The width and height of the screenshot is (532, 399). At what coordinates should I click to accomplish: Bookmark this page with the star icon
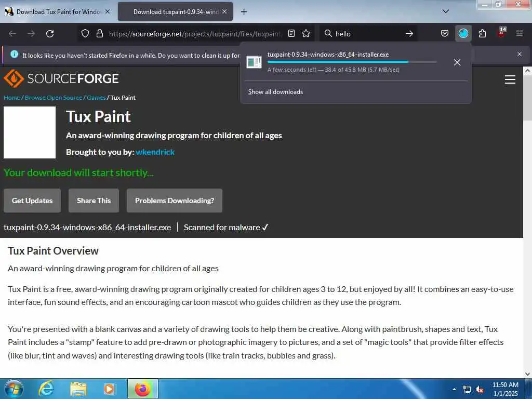[x=306, y=33]
